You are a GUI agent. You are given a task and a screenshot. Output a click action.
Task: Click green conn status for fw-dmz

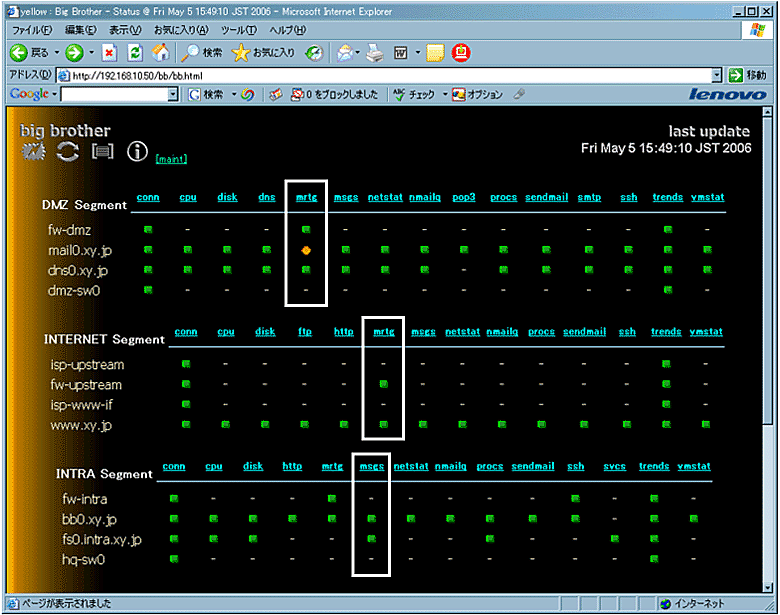(x=148, y=230)
